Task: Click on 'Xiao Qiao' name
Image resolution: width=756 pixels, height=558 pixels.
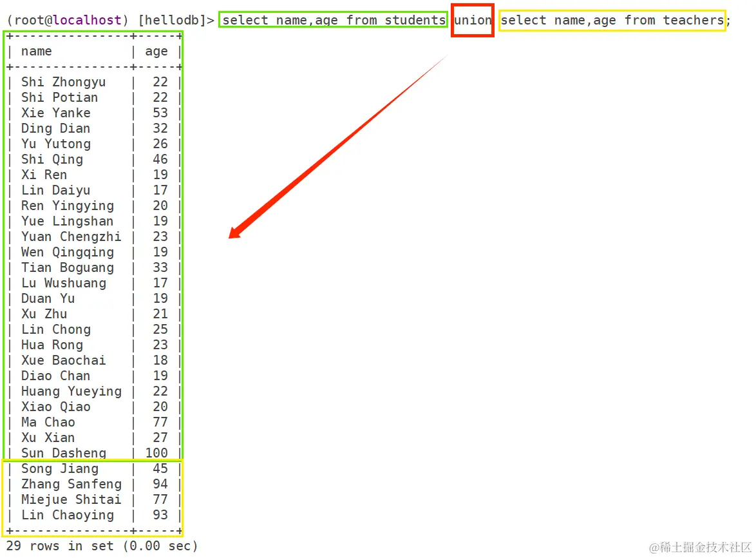Action: click(x=55, y=407)
